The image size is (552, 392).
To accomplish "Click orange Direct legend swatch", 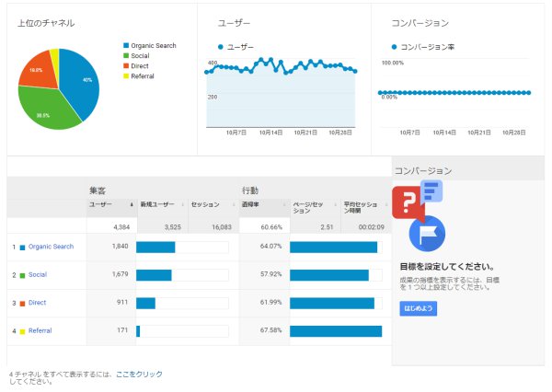I will 126,66.
